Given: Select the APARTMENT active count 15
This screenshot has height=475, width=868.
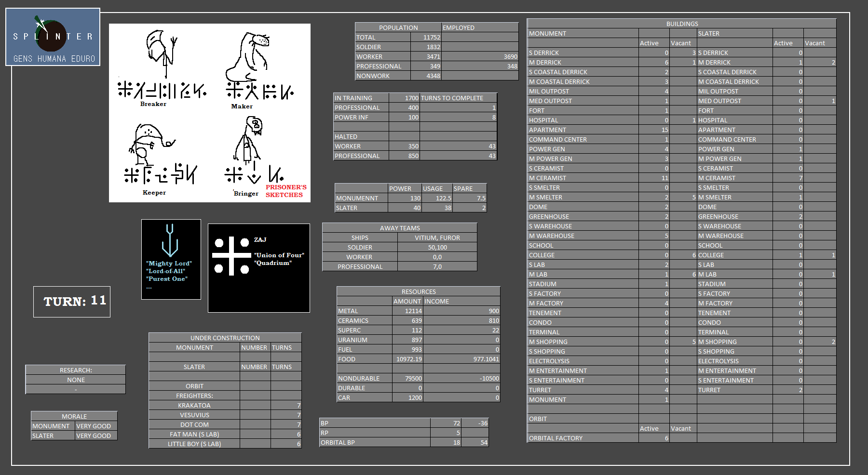Looking at the screenshot, I should tap(654, 130).
